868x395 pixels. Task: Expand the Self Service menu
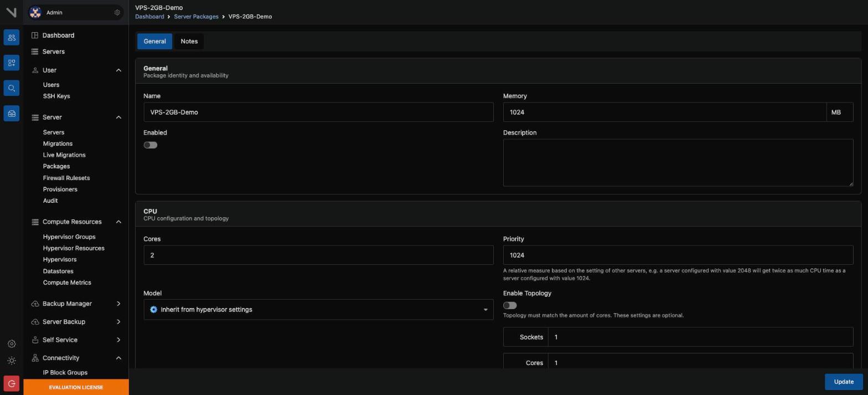118,340
